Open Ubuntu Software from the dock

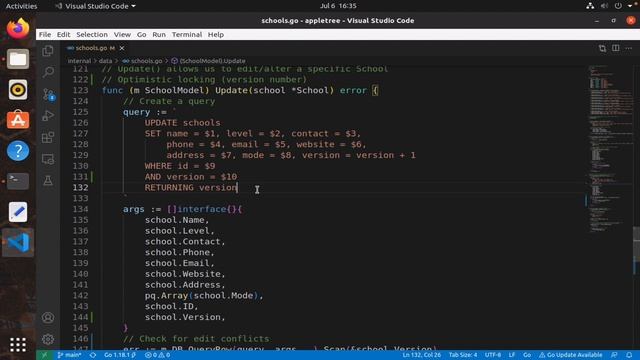click(18, 120)
